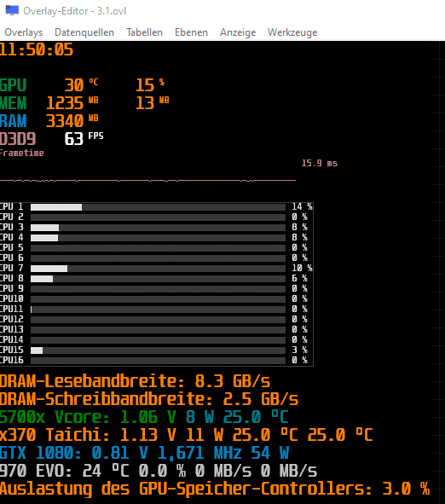445x504 pixels.
Task: Select the 5700x Vcore text line
Action: tap(144, 417)
